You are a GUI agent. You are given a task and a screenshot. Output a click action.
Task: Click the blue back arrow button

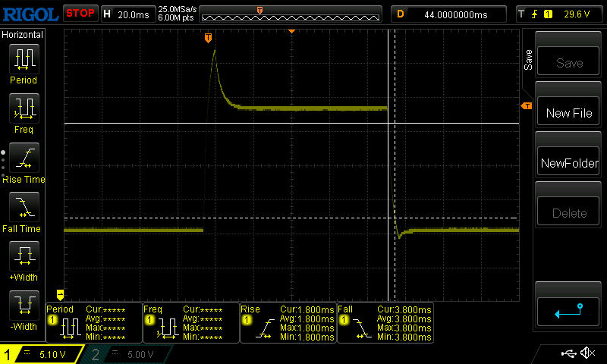coord(568,311)
